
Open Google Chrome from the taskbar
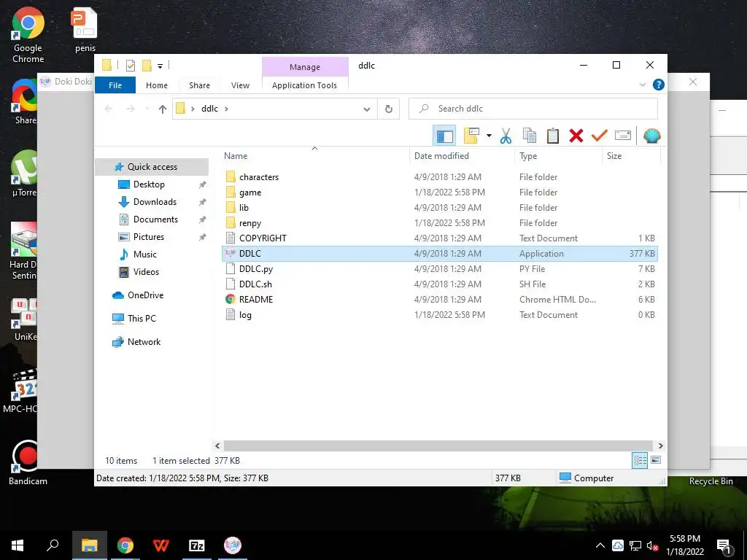125,545
